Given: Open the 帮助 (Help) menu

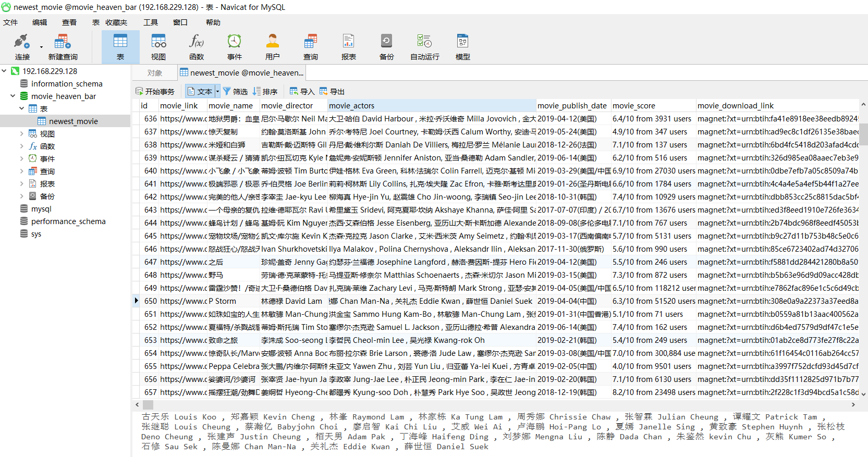Looking at the screenshot, I should [x=213, y=22].
